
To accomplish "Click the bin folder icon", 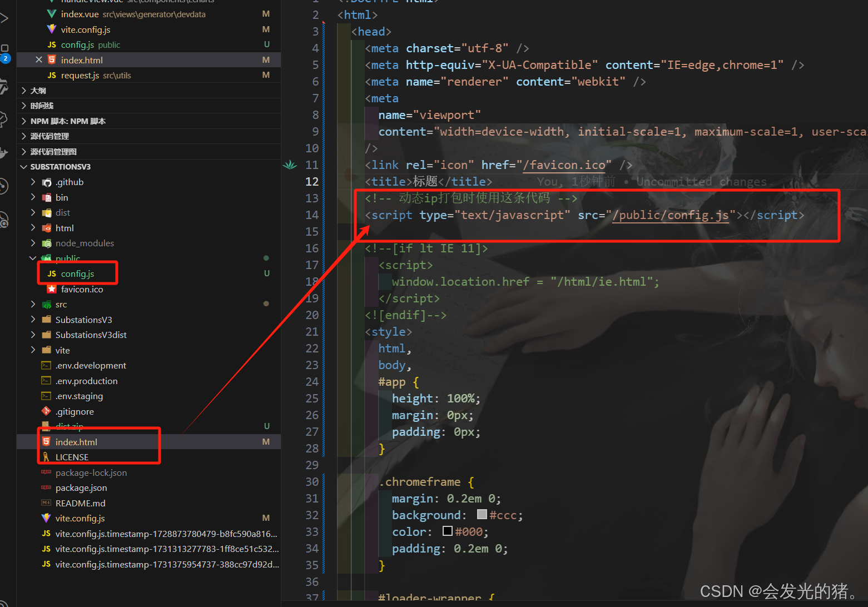I will pos(47,197).
